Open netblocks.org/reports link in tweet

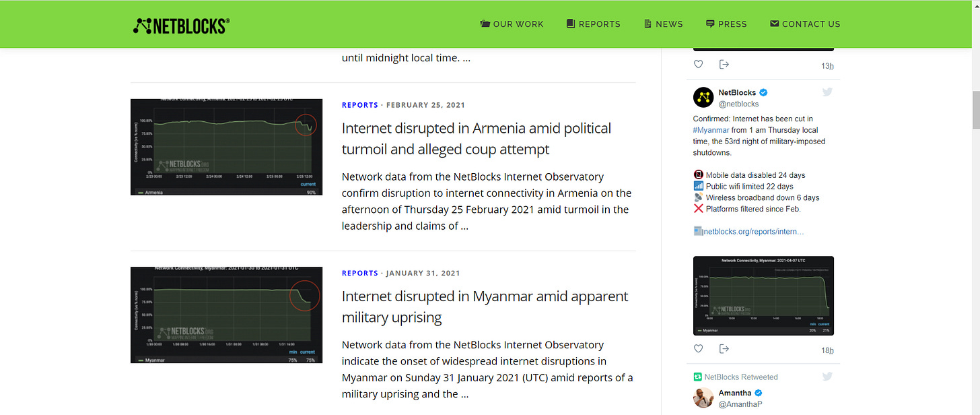(x=753, y=231)
